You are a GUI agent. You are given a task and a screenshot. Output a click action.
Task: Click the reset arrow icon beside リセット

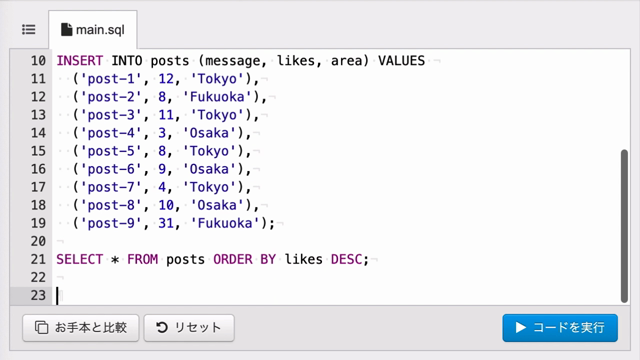point(162,327)
